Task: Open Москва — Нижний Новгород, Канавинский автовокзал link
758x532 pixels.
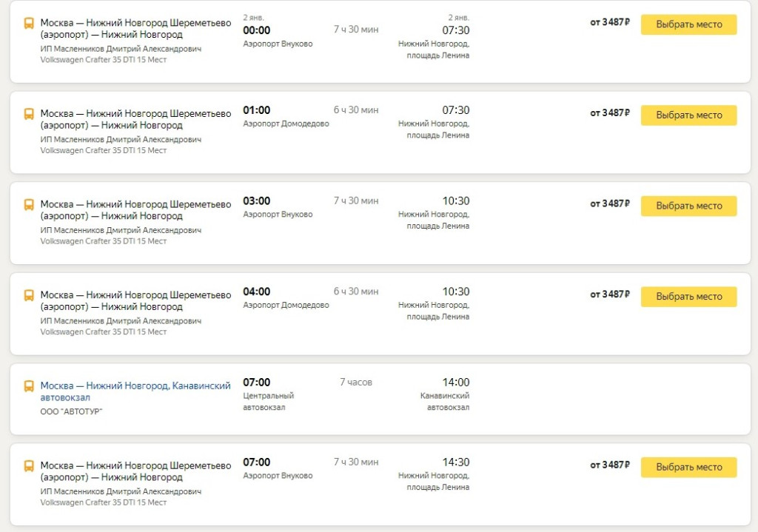Action: [135, 391]
